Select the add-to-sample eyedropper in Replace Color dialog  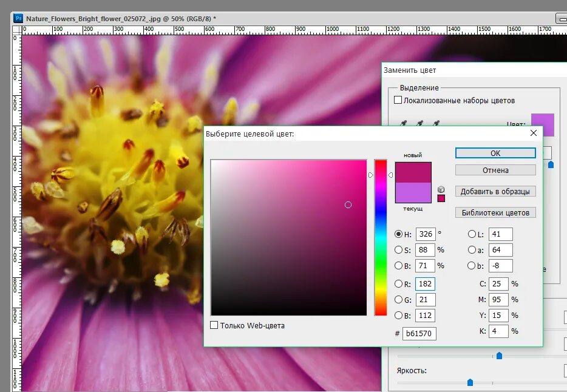tap(419, 123)
